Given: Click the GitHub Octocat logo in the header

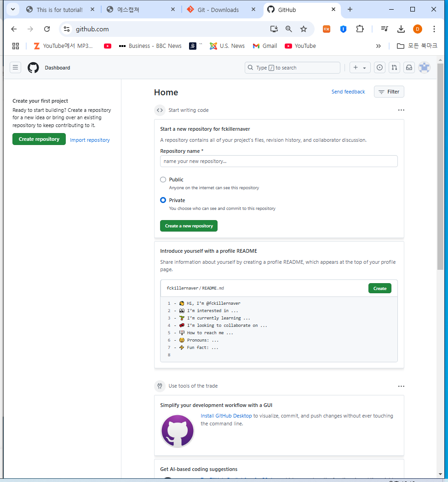Looking at the screenshot, I should click(x=33, y=68).
